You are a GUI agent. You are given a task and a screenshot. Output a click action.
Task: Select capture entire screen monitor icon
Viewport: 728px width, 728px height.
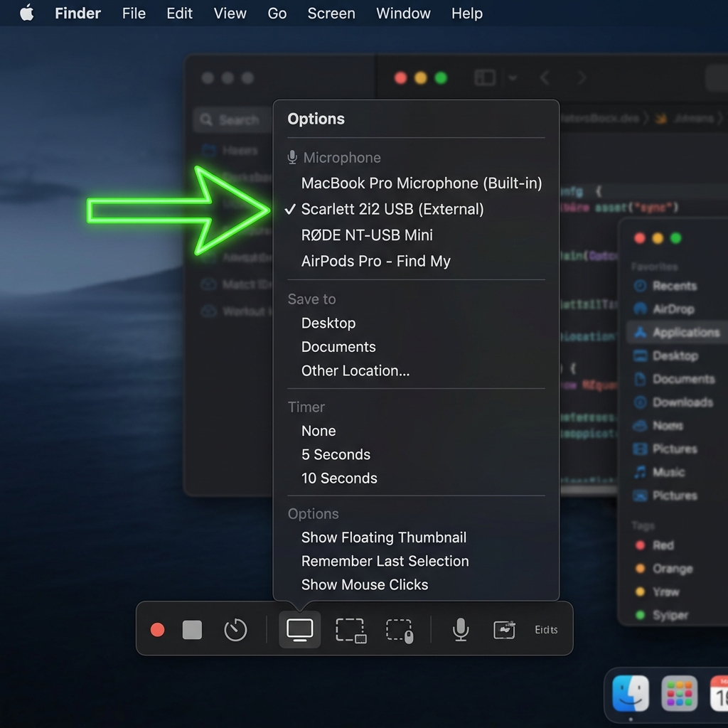(299, 630)
